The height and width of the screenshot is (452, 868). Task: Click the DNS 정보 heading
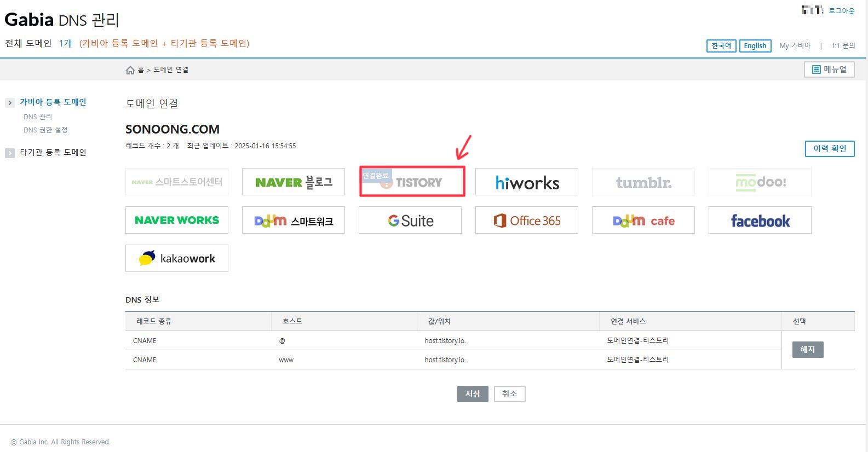(x=142, y=300)
